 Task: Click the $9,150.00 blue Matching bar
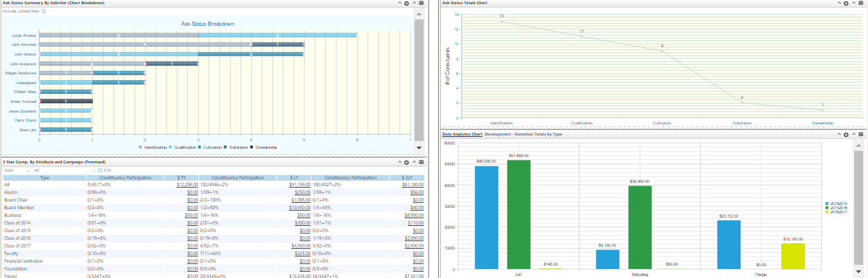608,260
